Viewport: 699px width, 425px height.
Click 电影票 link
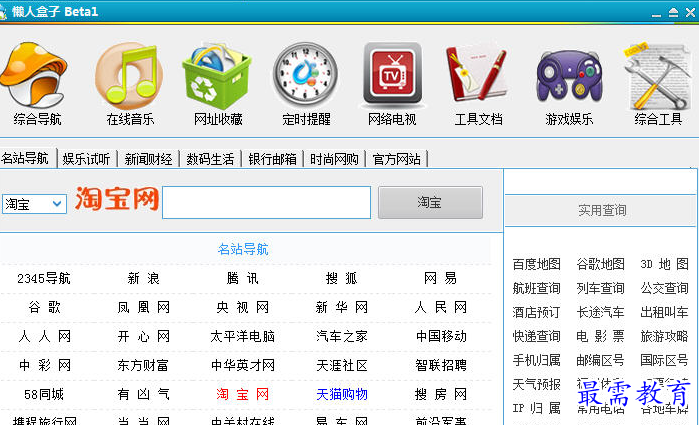point(600,336)
